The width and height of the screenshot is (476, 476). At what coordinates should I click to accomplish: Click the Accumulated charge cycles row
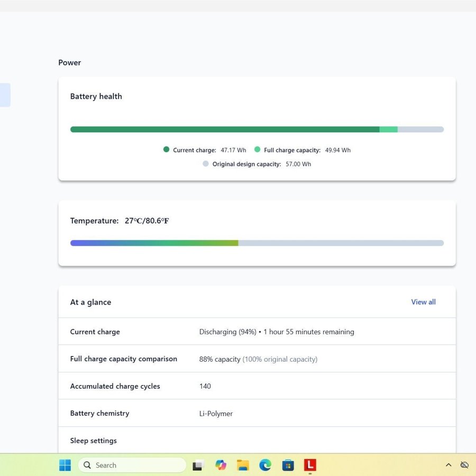257,386
